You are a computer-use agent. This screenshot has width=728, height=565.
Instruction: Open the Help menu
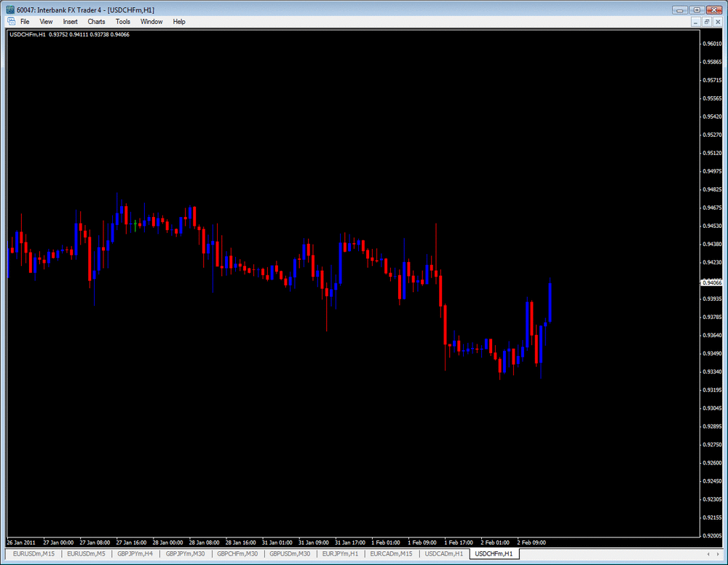179,22
